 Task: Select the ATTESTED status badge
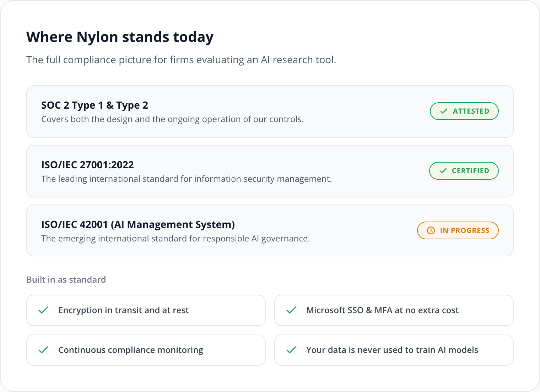click(464, 111)
